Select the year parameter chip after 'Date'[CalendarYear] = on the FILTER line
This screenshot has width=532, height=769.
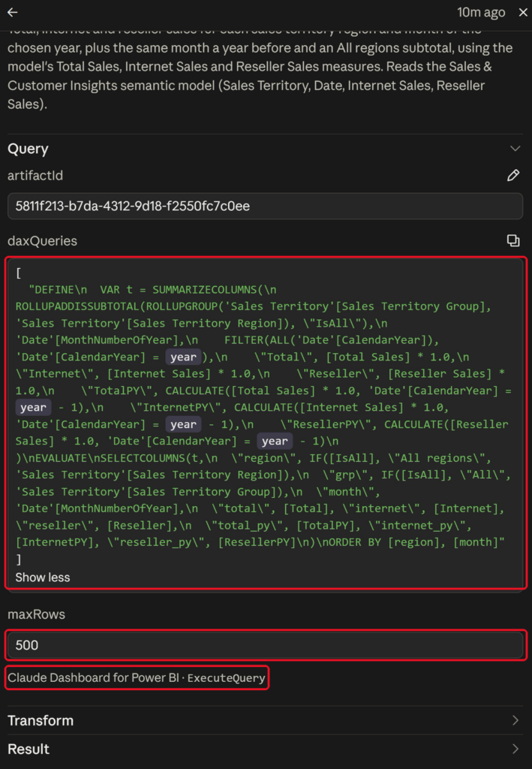pyautogui.click(x=183, y=357)
